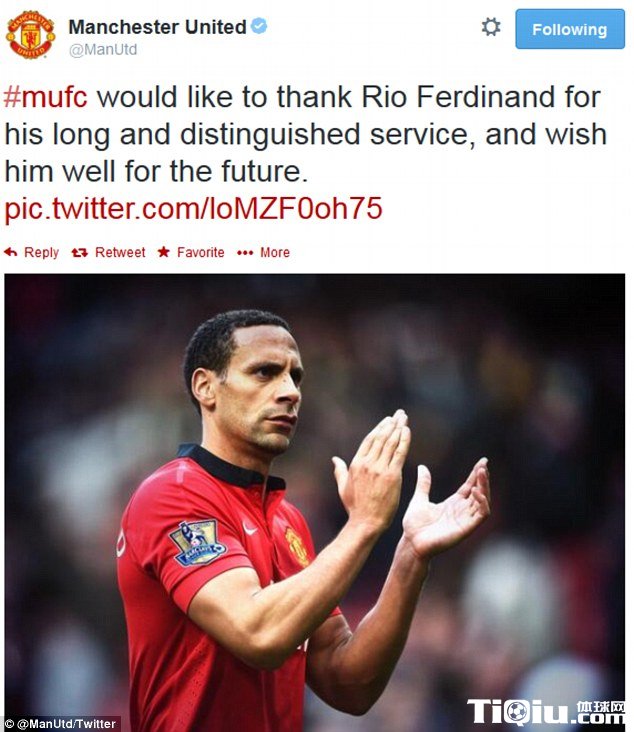Click the reply arrow icon
The image size is (634, 732).
coord(10,253)
